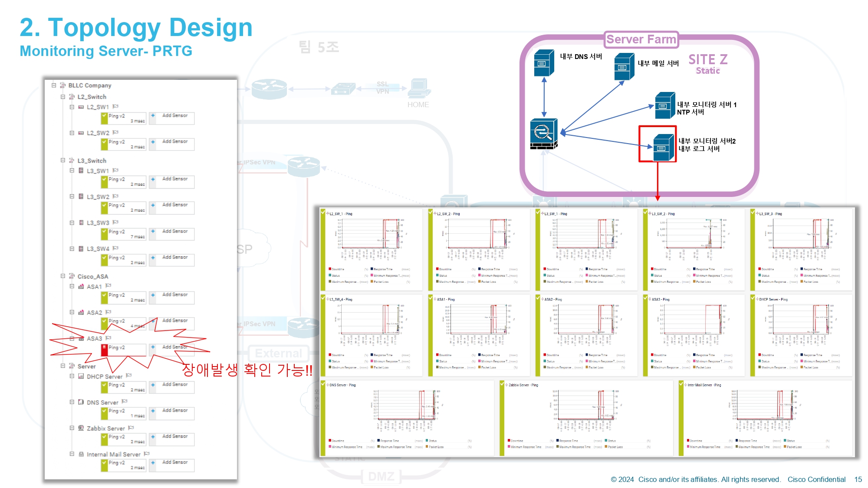Click the flag icon beside L2_SW1
This screenshot has width=868, height=488.
pos(115,106)
